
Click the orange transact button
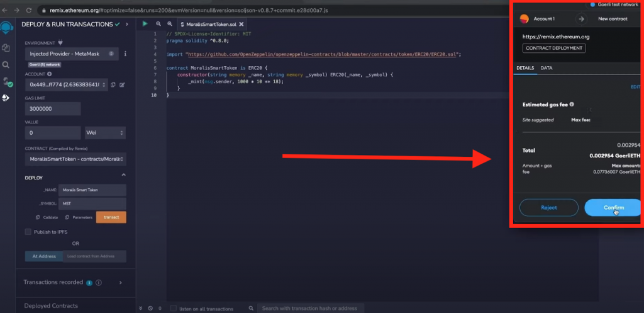[x=111, y=217]
